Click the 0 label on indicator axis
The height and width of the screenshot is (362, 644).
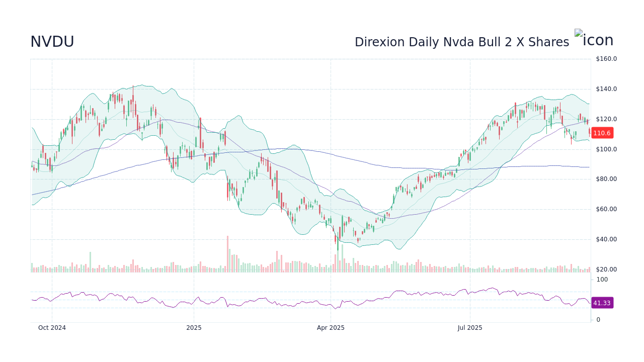point(598,319)
